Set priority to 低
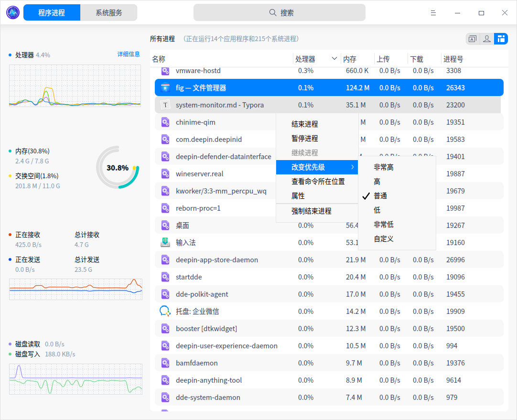This screenshot has height=420, width=517. pyautogui.click(x=397, y=210)
